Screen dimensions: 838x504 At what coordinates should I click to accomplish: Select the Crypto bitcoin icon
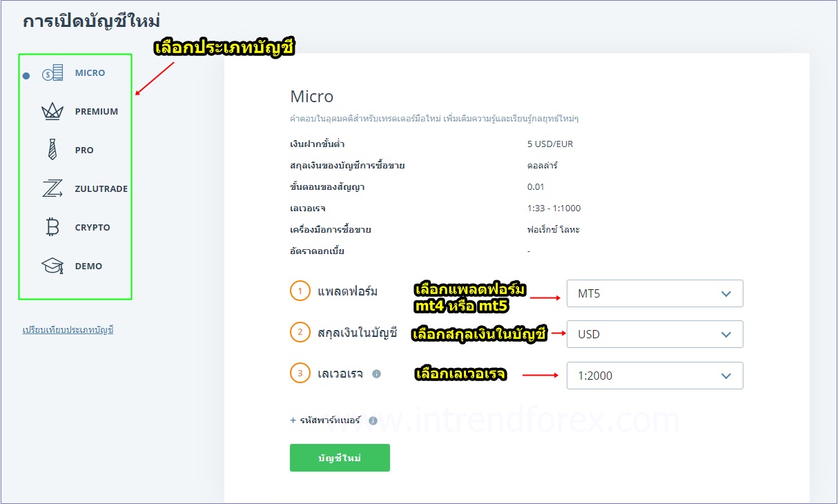(x=52, y=227)
